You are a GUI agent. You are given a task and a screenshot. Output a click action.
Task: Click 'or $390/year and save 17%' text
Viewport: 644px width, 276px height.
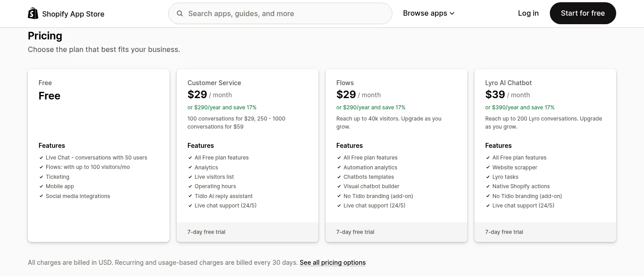tap(520, 108)
